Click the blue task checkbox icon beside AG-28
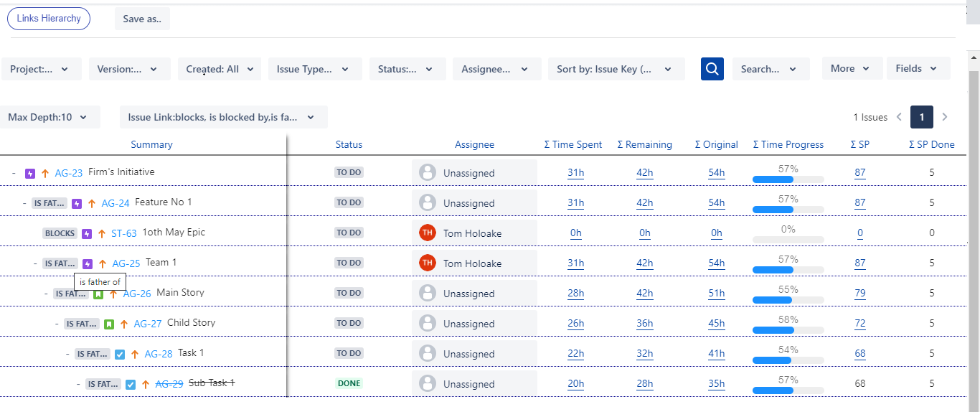The width and height of the screenshot is (980, 412). [x=120, y=354]
